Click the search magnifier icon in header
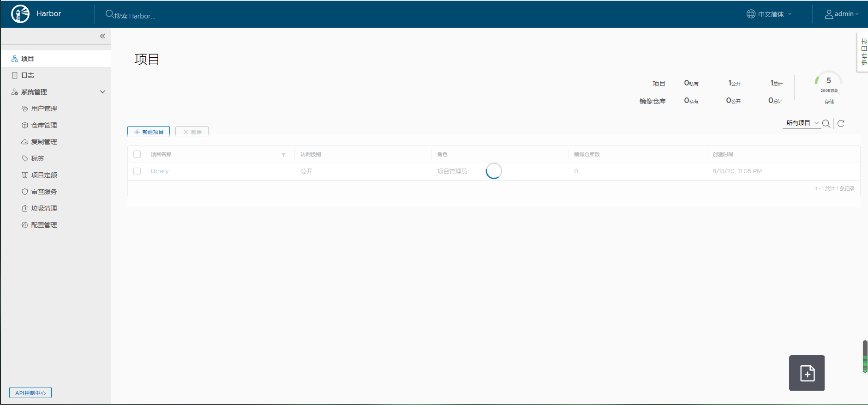This screenshot has height=405, width=868. (x=109, y=14)
